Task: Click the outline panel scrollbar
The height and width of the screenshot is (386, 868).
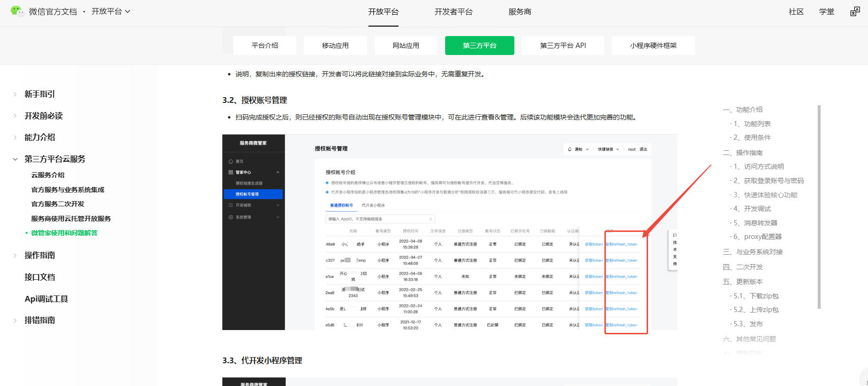Action: point(819,207)
